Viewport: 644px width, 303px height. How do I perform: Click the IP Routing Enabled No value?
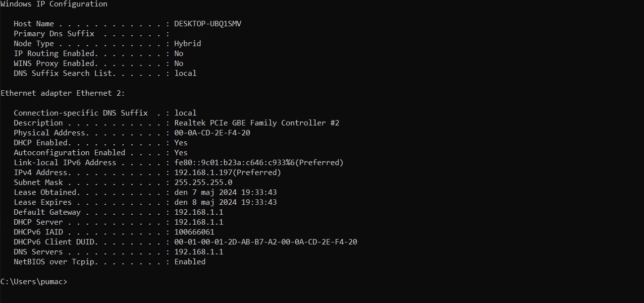coord(179,54)
